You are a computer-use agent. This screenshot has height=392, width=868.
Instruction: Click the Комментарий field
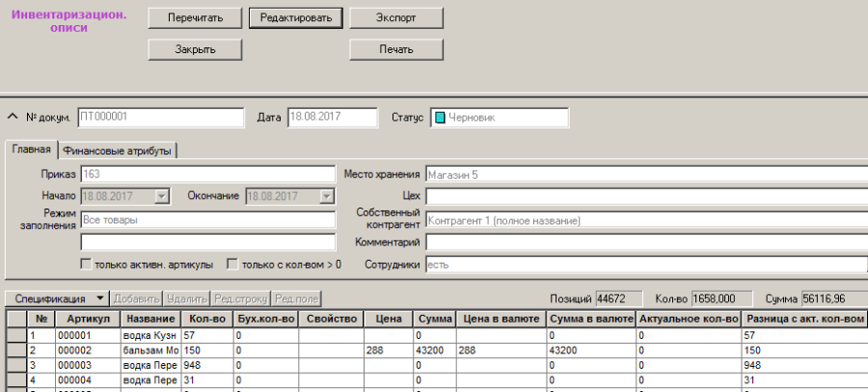click(646, 242)
